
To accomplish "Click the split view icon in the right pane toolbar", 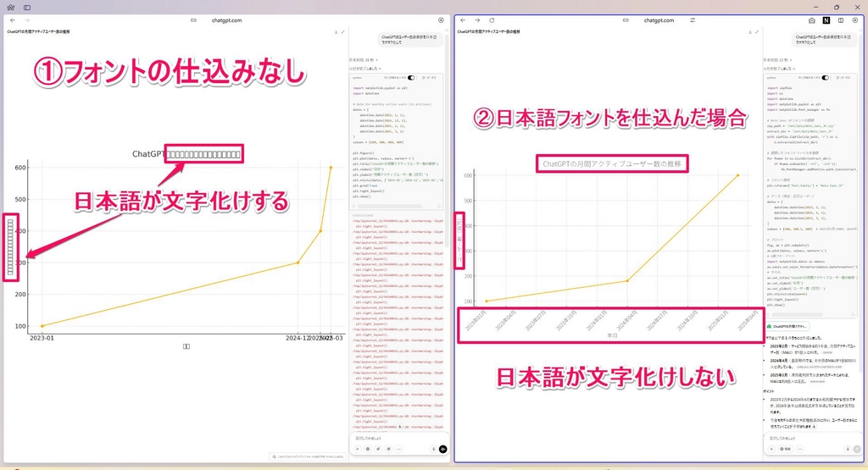I will click(x=840, y=20).
